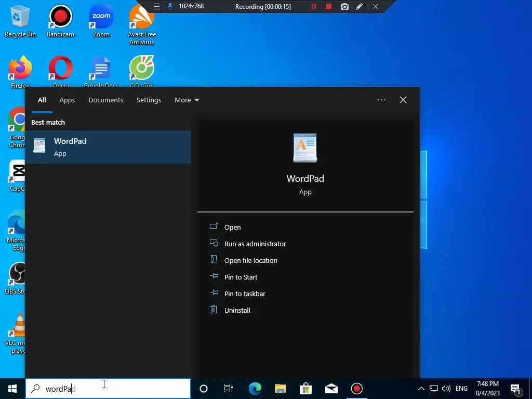The image size is (532, 399).
Task: Switch to the Documents search tab
Action: click(105, 100)
